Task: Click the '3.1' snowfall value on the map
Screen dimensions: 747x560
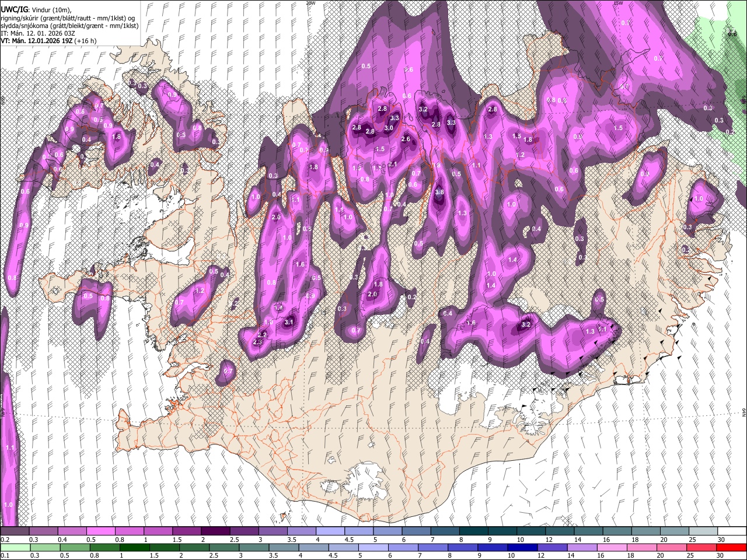Action: pos(289,322)
